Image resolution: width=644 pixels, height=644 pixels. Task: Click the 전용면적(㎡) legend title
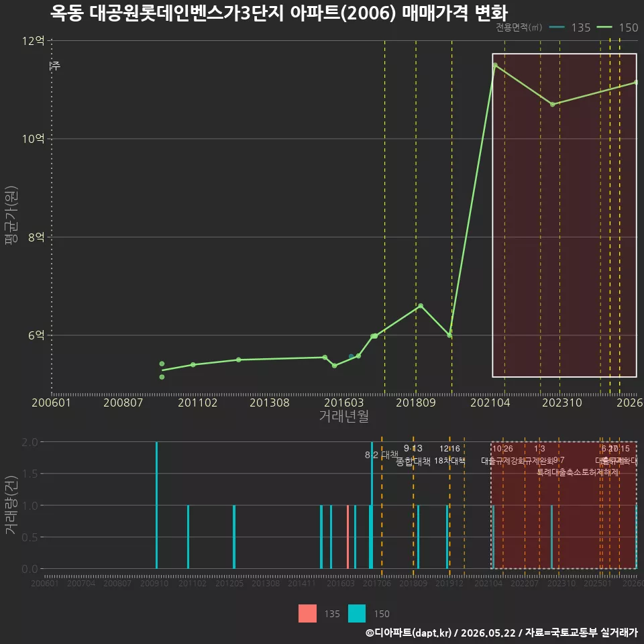point(519,28)
